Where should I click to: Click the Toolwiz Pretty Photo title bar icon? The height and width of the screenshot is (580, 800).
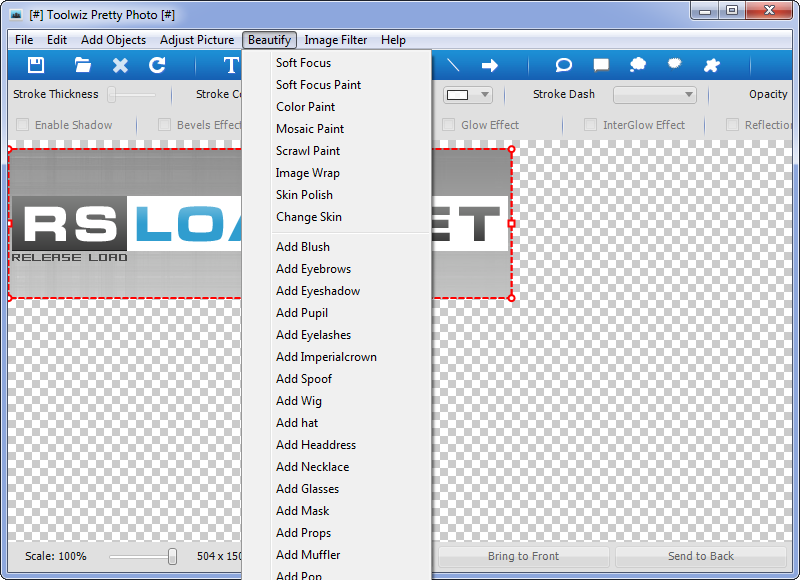pos(16,14)
